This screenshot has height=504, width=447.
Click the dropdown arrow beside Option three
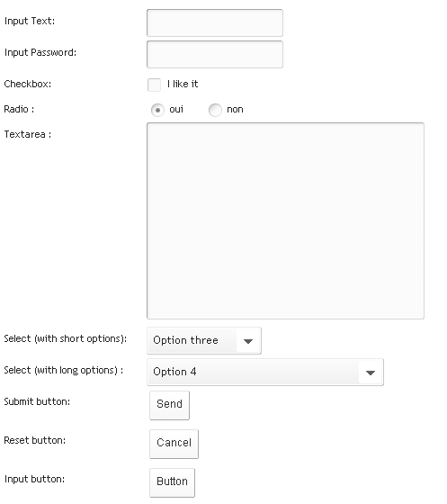point(248,341)
